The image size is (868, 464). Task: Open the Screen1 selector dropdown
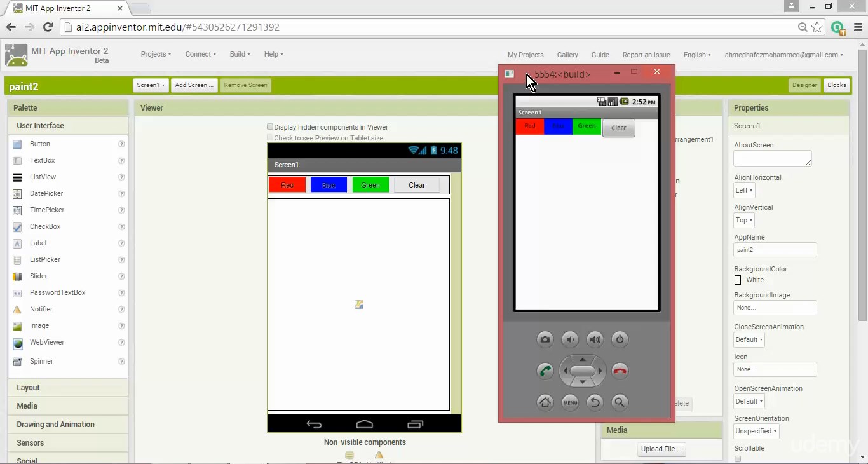[x=151, y=85]
